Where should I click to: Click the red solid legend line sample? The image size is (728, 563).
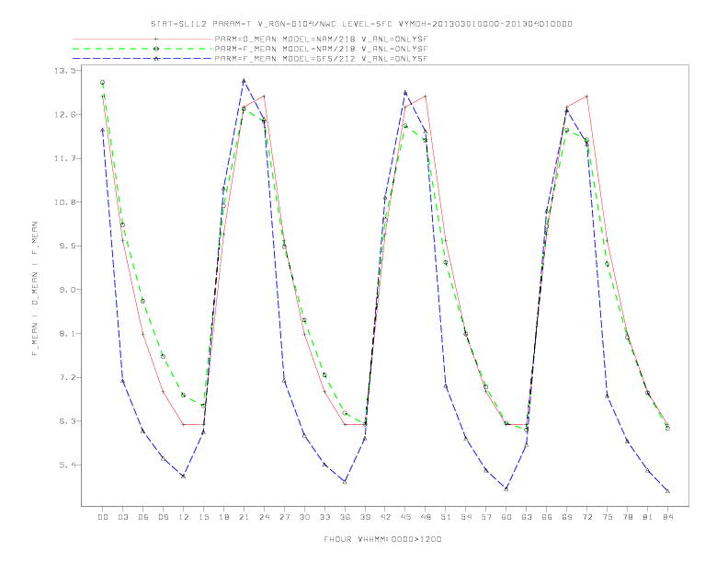click(142, 40)
